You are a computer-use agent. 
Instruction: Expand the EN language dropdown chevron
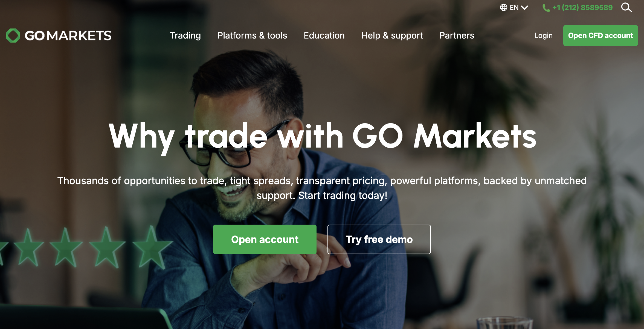(524, 8)
